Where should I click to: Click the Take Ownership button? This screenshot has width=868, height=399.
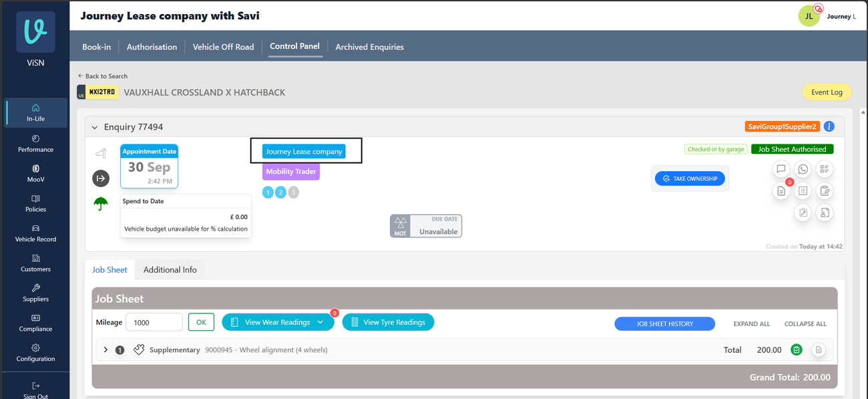(690, 178)
